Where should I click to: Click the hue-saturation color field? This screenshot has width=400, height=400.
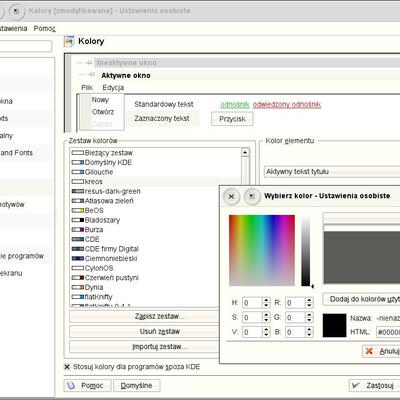pyautogui.click(x=262, y=250)
